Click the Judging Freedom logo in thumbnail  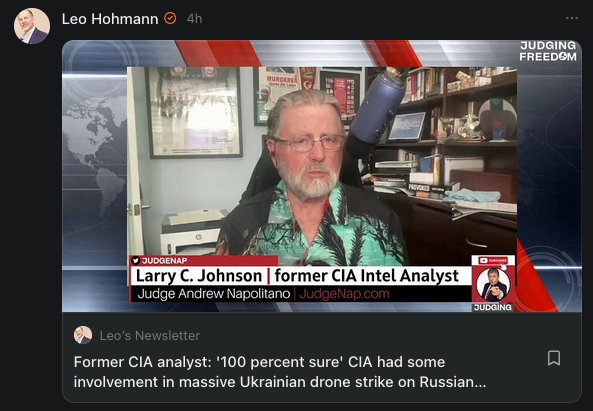click(548, 51)
